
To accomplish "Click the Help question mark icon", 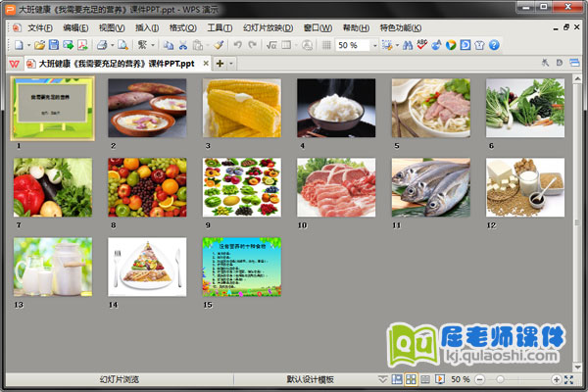I will pos(494,45).
